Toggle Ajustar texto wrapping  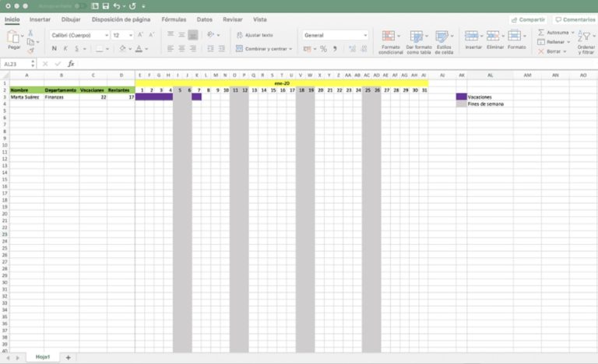pos(254,35)
